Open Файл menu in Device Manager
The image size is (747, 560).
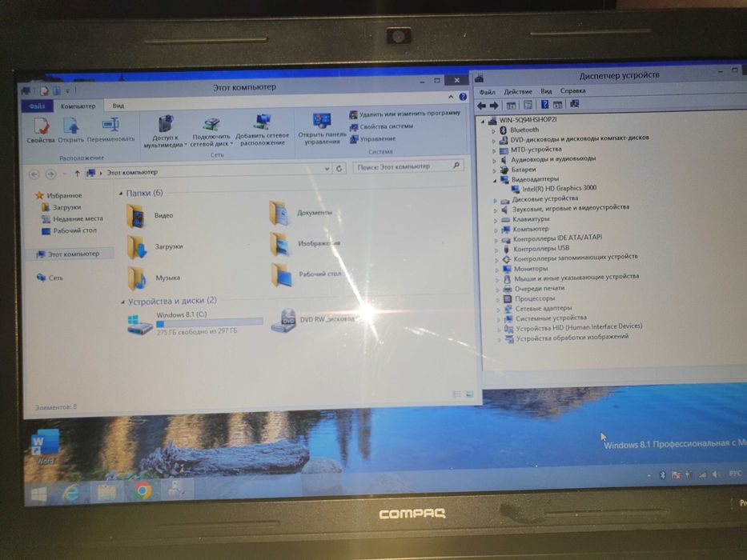click(487, 92)
